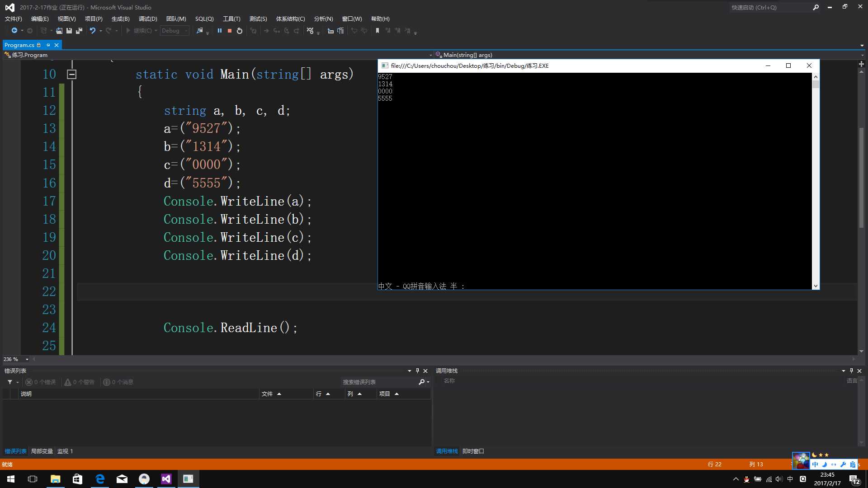Click the console window vertical scrollbar
Image resolution: width=868 pixels, height=488 pixels.
(x=816, y=181)
